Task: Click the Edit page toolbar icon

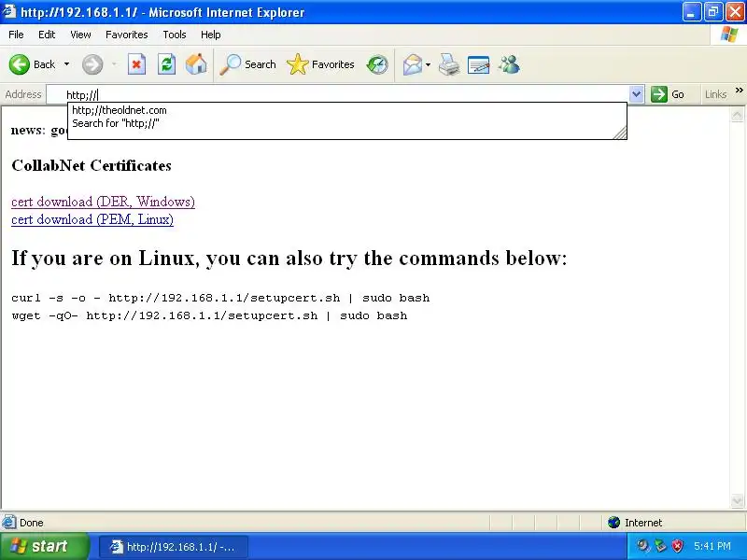Action: click(x=478, y=64)
